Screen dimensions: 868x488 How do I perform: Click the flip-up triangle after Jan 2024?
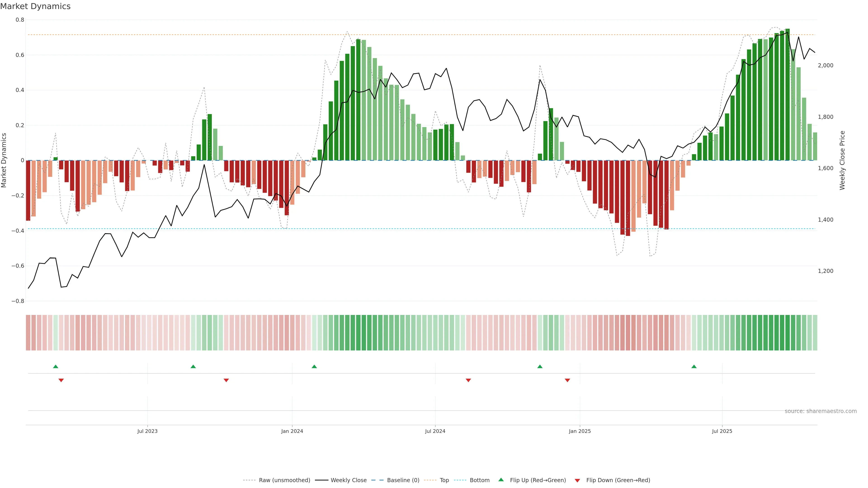[314, 366]
